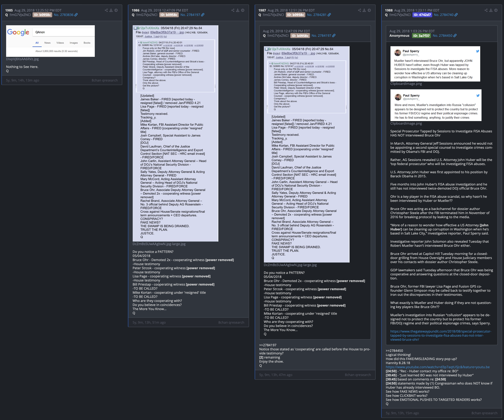Screen dimensions: 504x420
Task: Open the large post image in post 1987's quote
Action: (x=306, y=154)
